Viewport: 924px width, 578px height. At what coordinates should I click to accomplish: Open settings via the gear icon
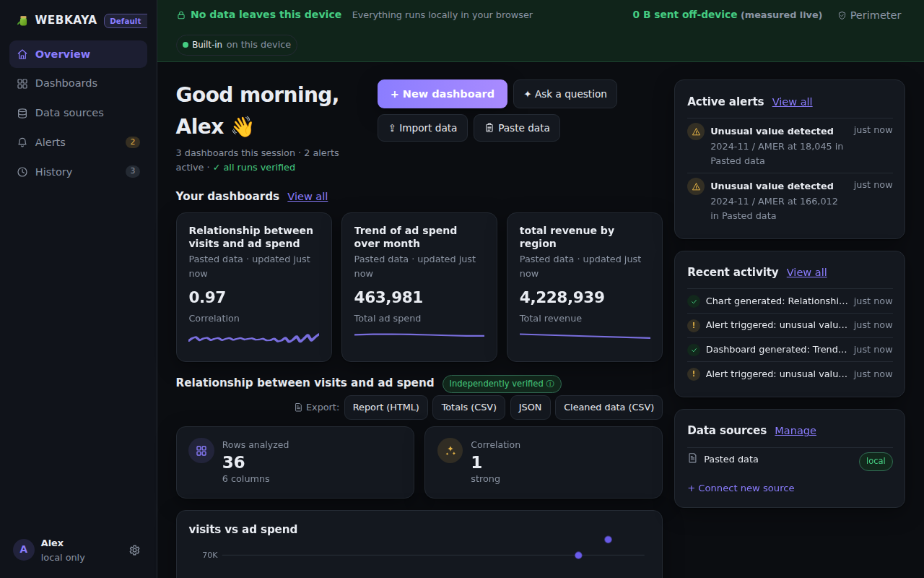coord(134,550)
